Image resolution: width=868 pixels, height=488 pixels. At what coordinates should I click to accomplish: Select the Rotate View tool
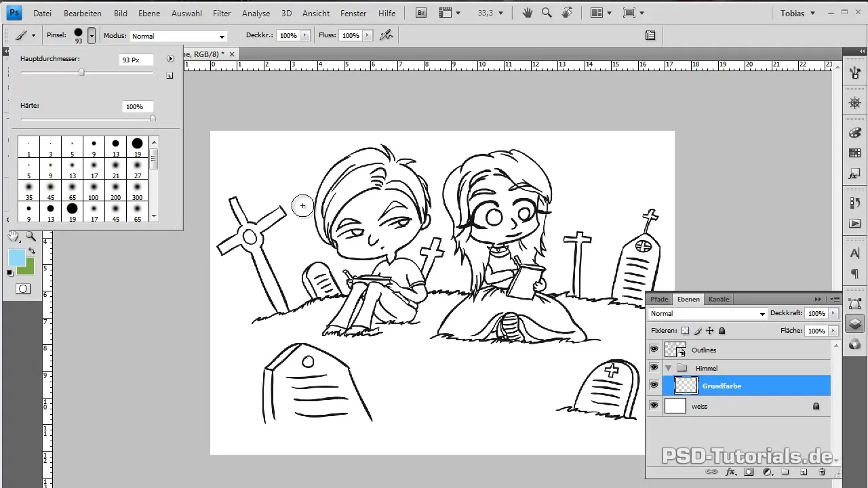(567, 13)
